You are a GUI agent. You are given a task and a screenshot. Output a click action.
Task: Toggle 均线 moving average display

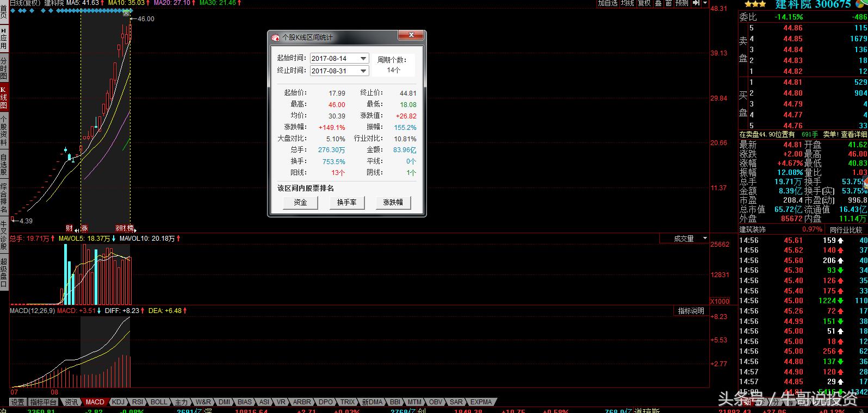tap(627, 3)
